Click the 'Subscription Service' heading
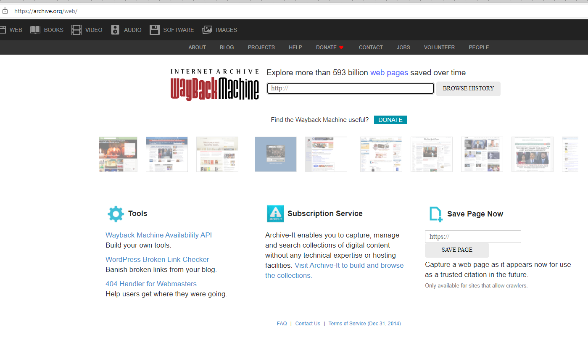 point(325,214)
